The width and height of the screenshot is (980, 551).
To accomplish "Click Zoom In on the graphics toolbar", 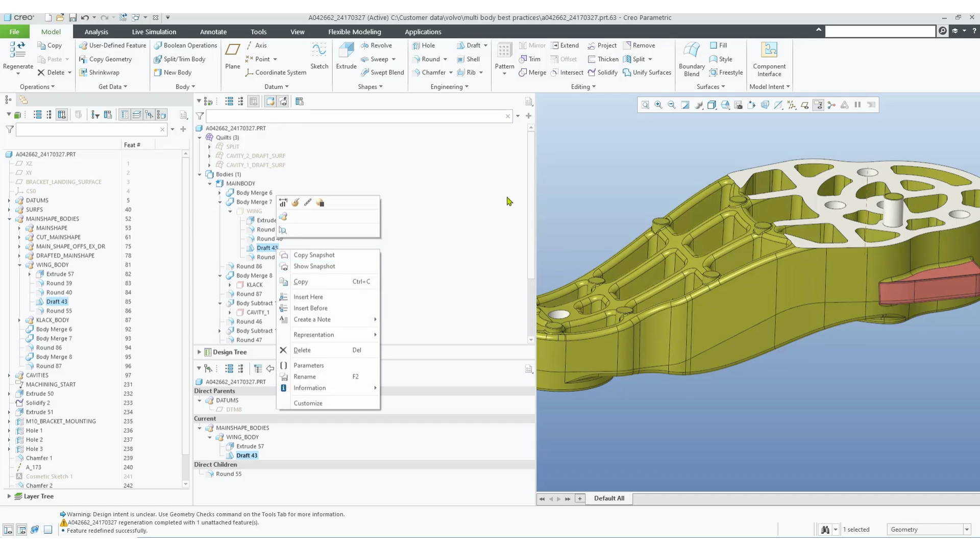I will (x=658, y=105).
